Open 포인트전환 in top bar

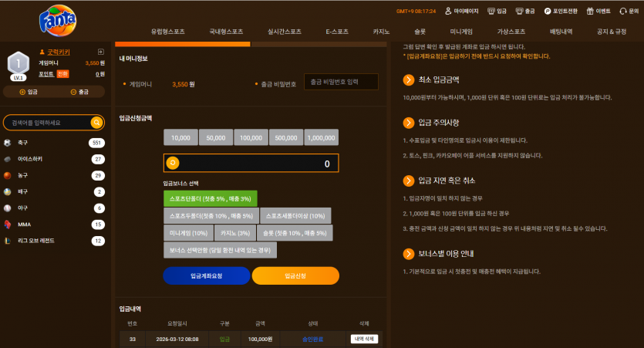coord(561,11)
